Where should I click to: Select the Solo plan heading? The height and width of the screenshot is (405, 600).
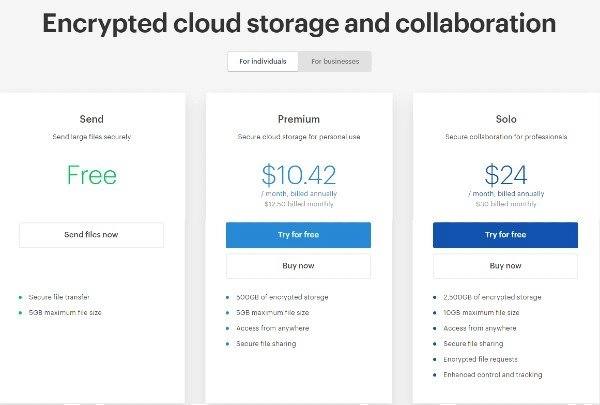coord(506,119)
